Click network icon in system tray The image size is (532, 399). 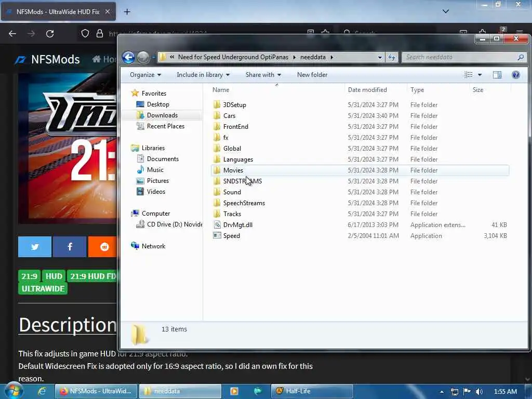(455, 392)
